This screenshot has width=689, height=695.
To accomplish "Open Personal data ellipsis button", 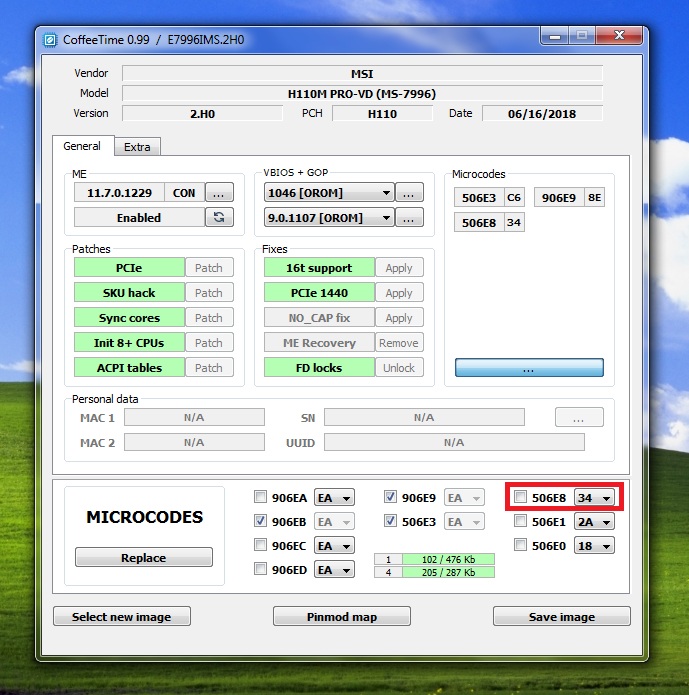I will [579, 418].
